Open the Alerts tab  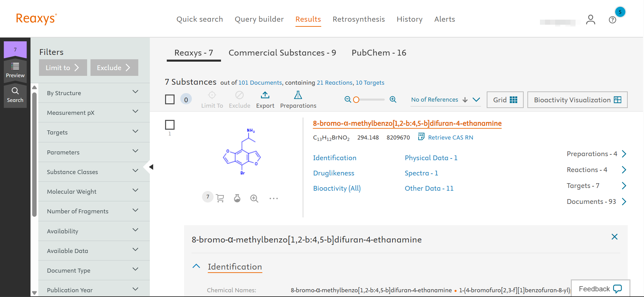point(445,19)
